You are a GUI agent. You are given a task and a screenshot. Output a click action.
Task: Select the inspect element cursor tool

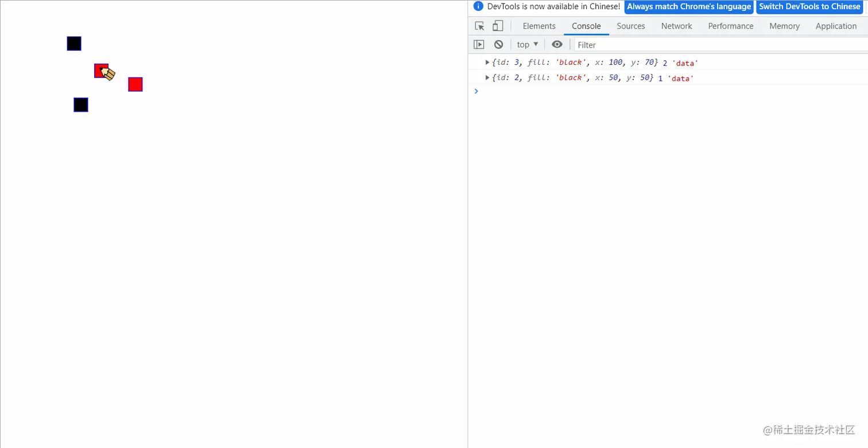(x=479, y=26)
